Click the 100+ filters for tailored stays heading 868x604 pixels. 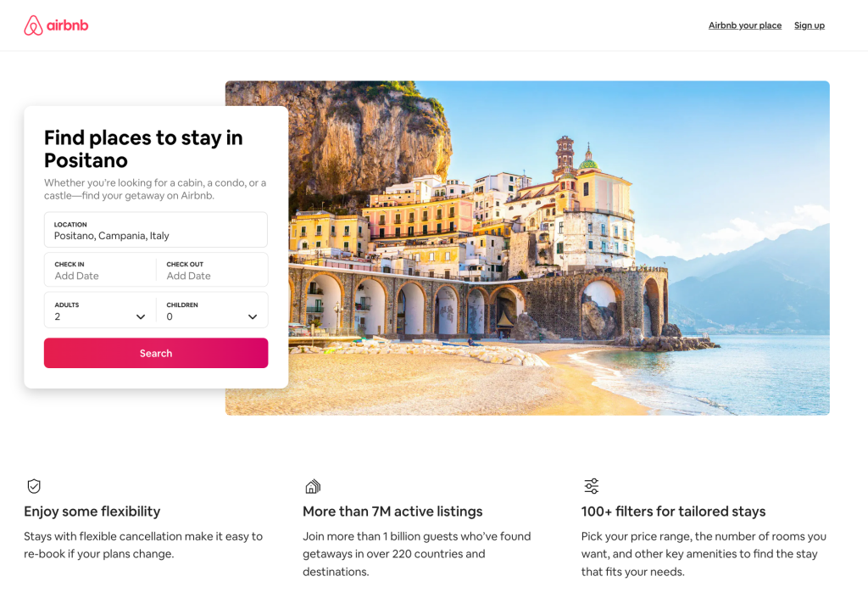[x=673, y=512]
